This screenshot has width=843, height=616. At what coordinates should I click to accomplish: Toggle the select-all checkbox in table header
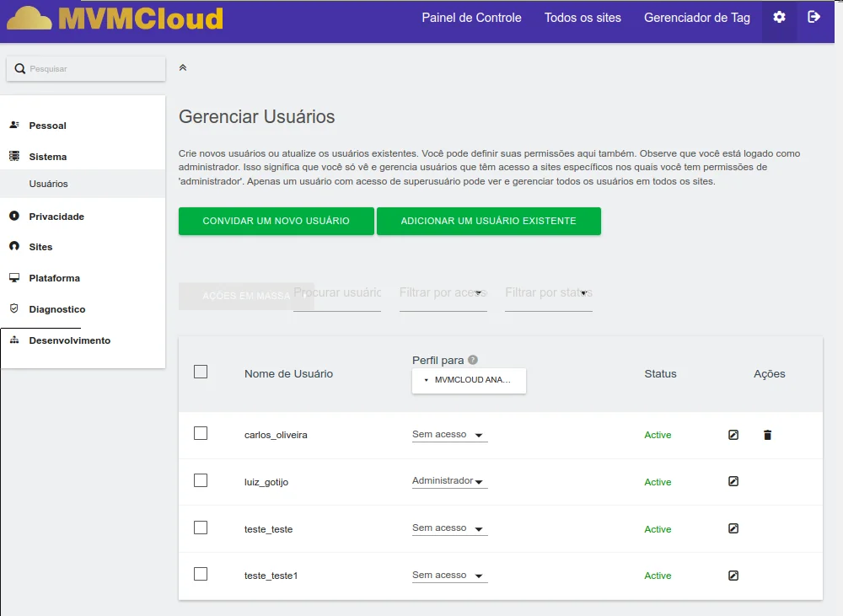[x=201, y=372]
